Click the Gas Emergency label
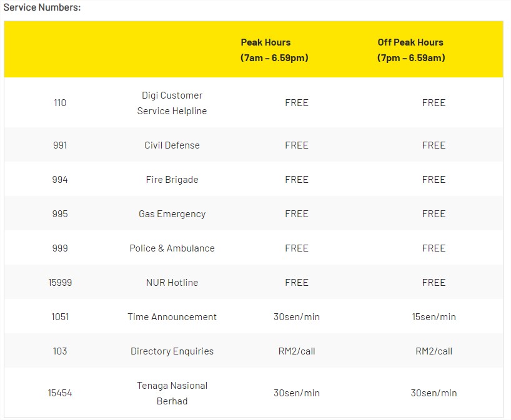Image resolution: width=511 pixels, height=420 pixels. (172, 214)
